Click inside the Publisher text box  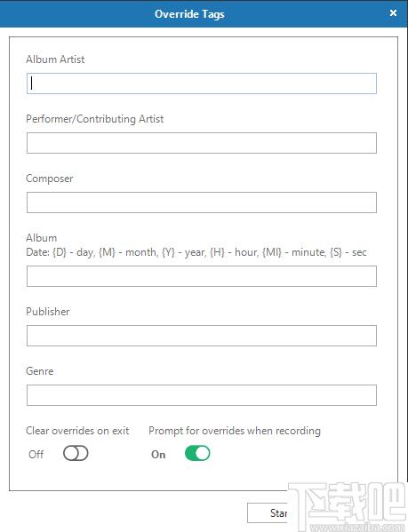pos(202,336)
